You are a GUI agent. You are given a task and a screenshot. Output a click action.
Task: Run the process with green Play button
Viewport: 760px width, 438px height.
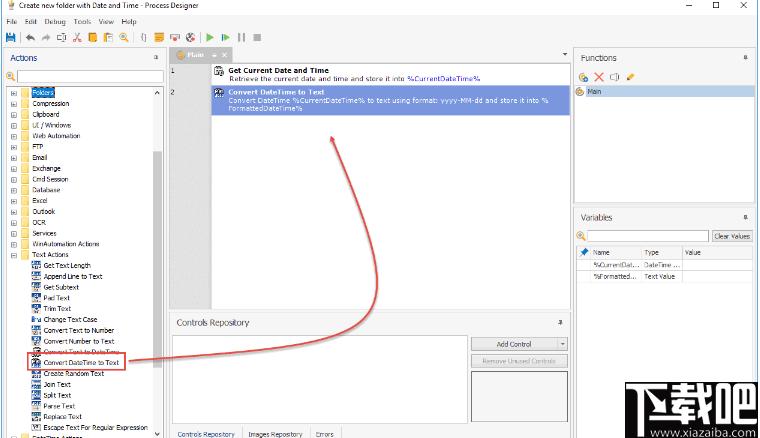[210, 37]
